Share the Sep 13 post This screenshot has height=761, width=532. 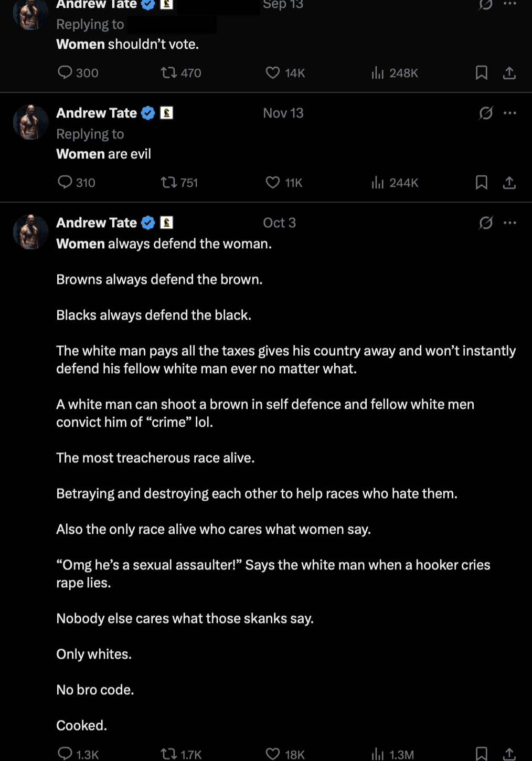click(x=509, y=73)
